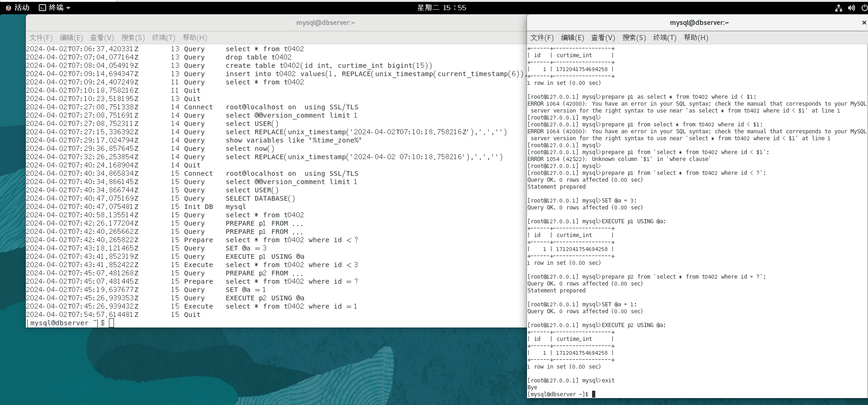
Task: Open the volume speaker icon in system tray
Action: [x=851, y=8]
